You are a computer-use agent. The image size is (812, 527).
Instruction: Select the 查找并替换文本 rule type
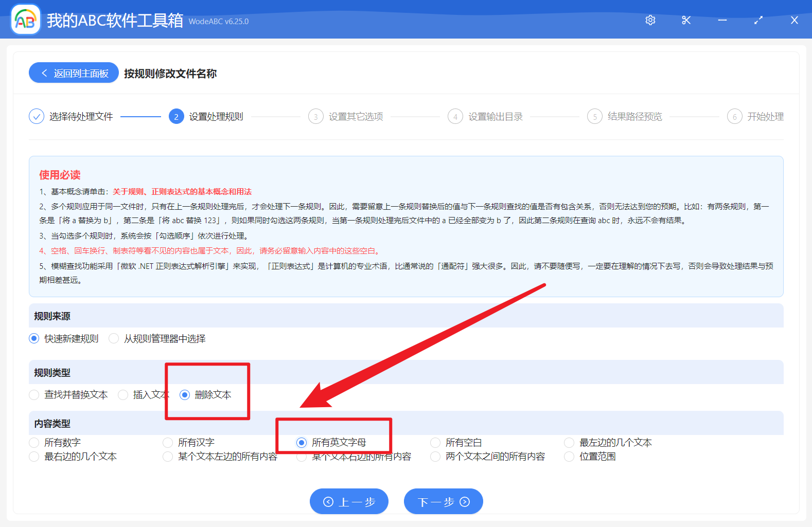pos(34,395)
